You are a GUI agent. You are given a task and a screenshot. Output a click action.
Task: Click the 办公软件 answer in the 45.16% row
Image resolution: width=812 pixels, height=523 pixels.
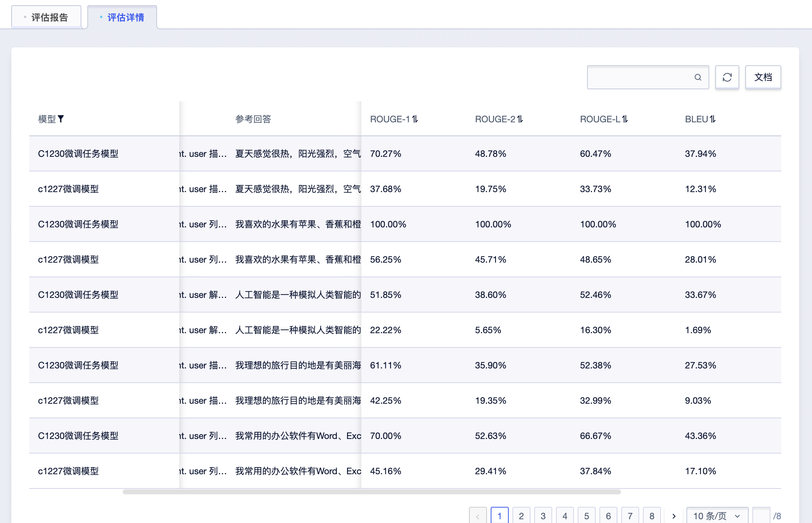(298, 471)
